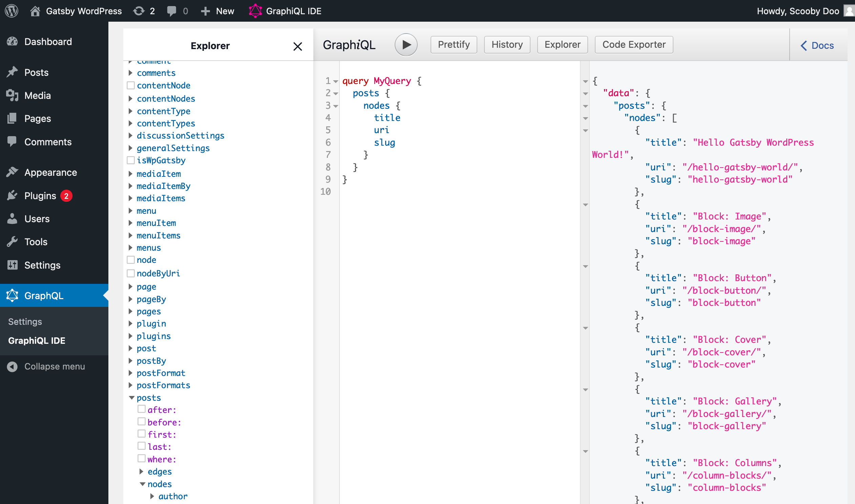Click the "slug" field on line 6
The height and width of the screenshot is (504, 855).
tap(384, 142)
